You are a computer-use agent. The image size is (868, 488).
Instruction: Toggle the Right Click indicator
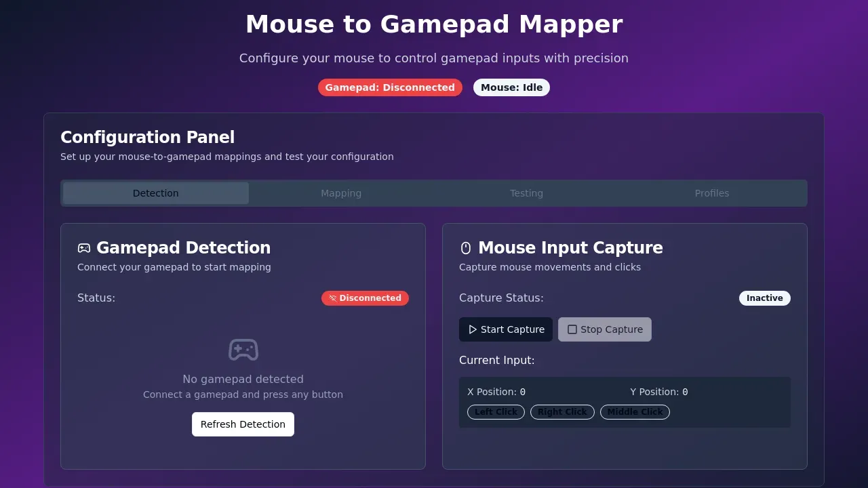pos(562,411)
